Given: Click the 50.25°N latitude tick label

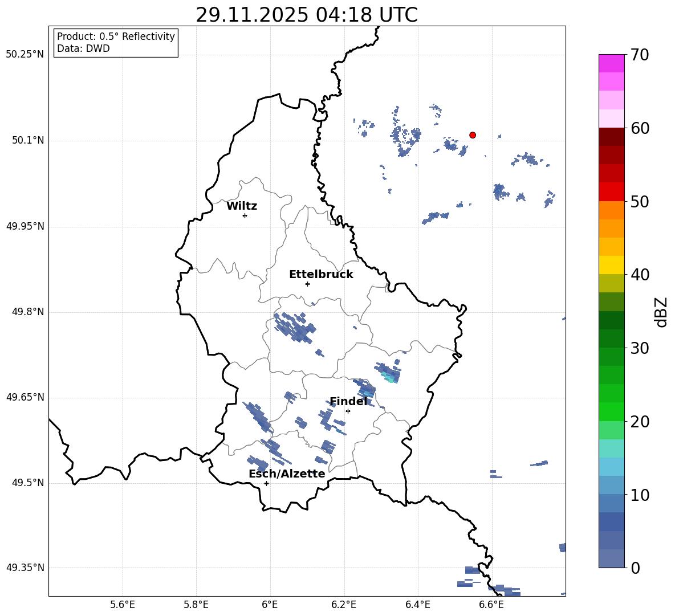Looking at the screenshot, I should point(25,55).
